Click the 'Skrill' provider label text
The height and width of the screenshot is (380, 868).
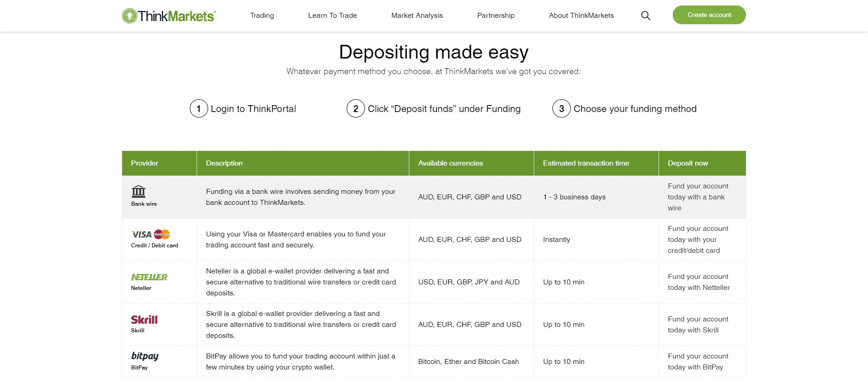point(138,331)
